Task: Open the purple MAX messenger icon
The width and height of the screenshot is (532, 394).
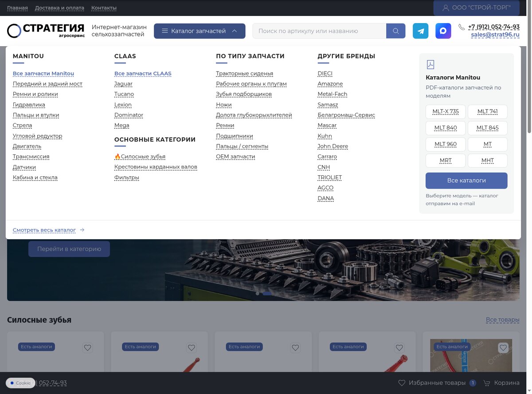Action: pyautogui.click(x=443, y=31)
